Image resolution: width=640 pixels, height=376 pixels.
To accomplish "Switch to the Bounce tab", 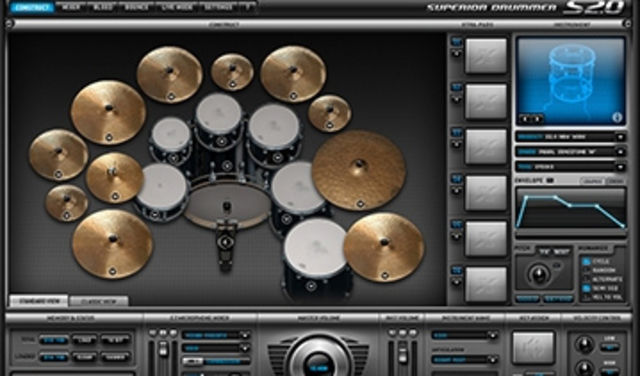I will tap(137, 7).
